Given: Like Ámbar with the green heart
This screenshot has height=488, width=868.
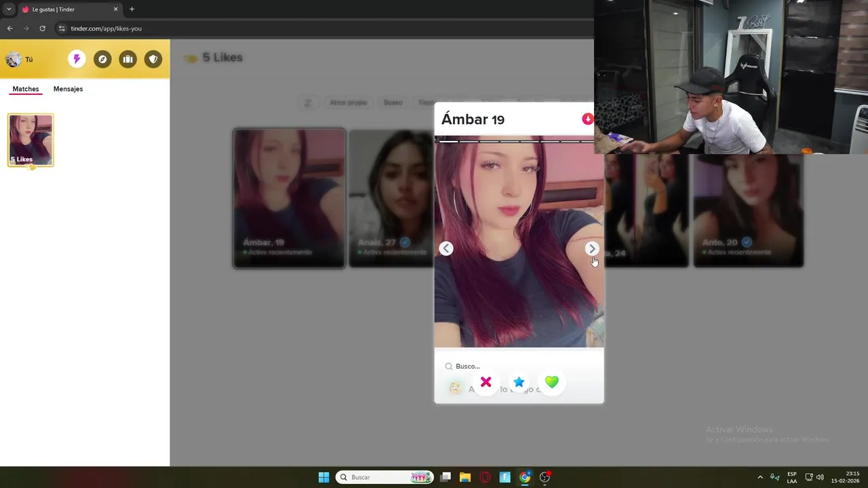Looking at the screenshot, I should point(551,382).
